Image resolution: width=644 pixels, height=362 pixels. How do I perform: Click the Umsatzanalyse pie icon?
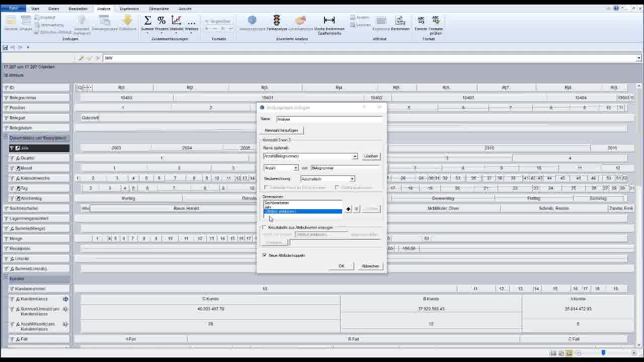click(x=300, y=20)
